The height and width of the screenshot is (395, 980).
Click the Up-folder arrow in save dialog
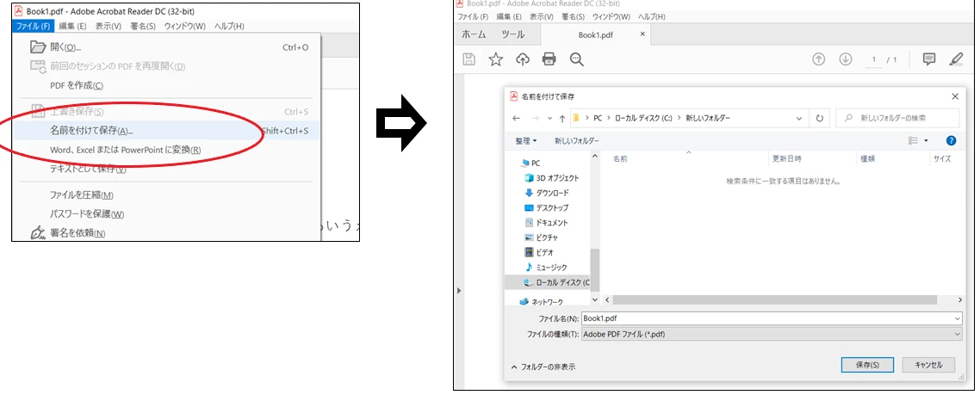point(562,118)
